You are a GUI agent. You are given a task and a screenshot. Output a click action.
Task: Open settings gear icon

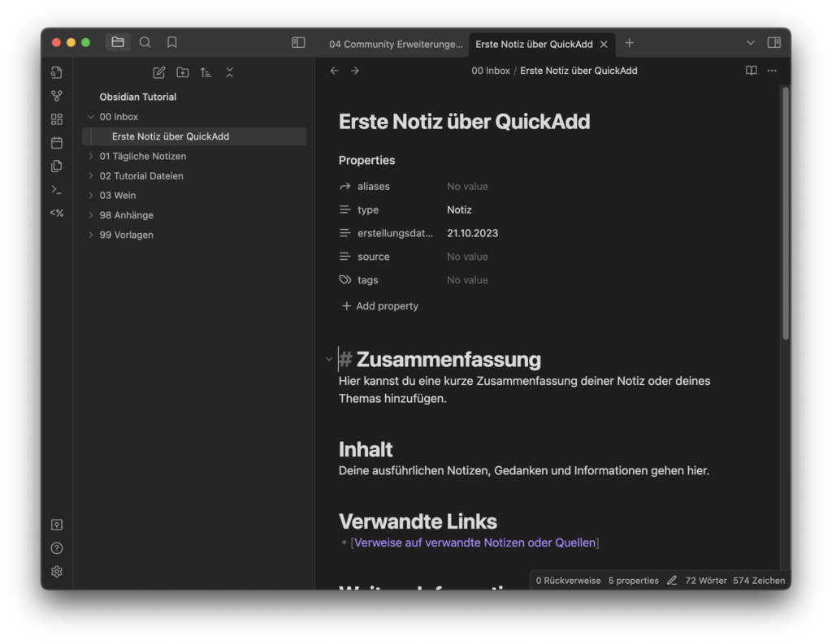click(x=57, y=572)
